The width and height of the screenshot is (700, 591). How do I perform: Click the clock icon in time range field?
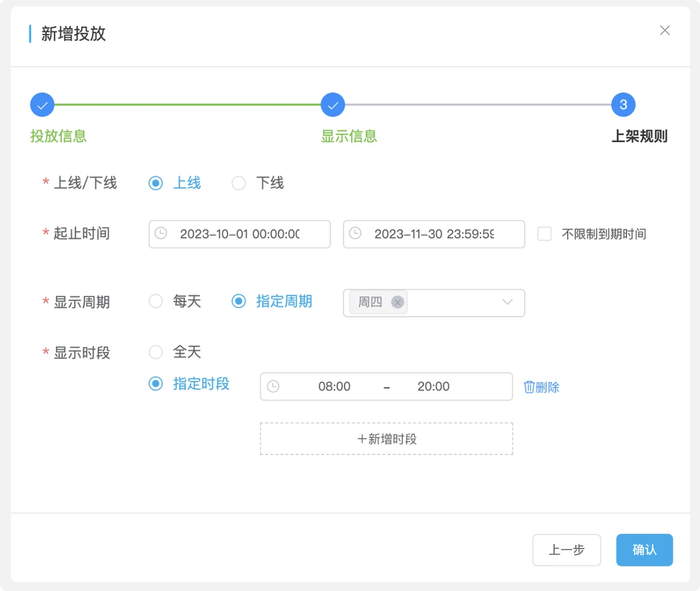click(x=273, y=386)
